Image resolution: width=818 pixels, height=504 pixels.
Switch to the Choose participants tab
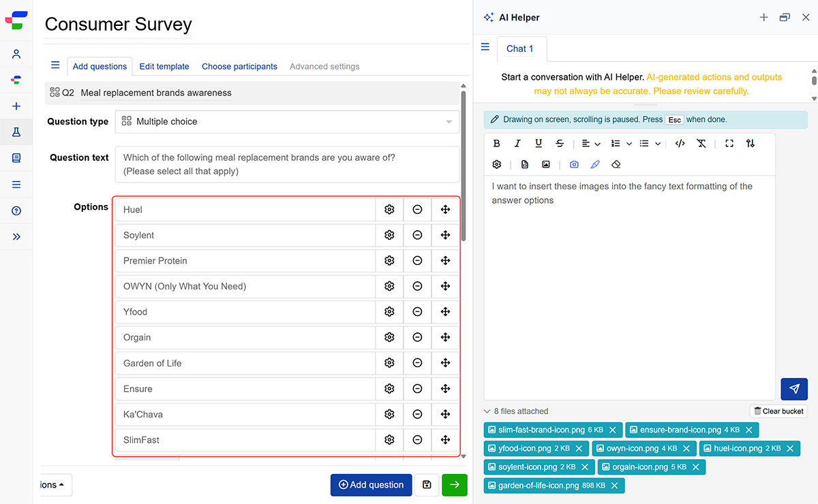point(239,66)
